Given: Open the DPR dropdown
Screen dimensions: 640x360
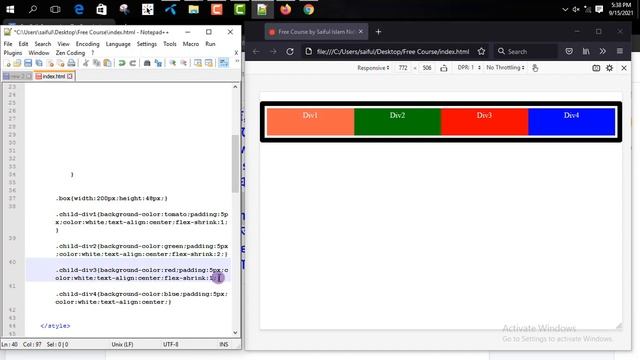Looking at the screenshot, I should click(x=469, y=68).
